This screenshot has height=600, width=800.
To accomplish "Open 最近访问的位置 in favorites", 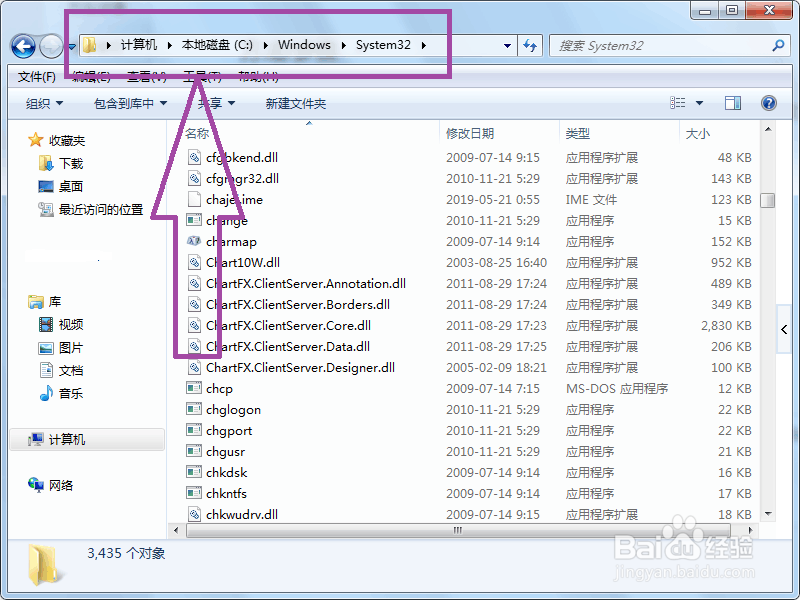I will tap(101, 209).
